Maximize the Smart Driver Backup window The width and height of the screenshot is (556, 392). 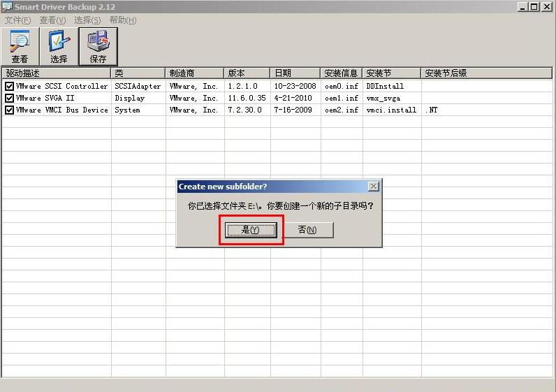coord(534,7)
